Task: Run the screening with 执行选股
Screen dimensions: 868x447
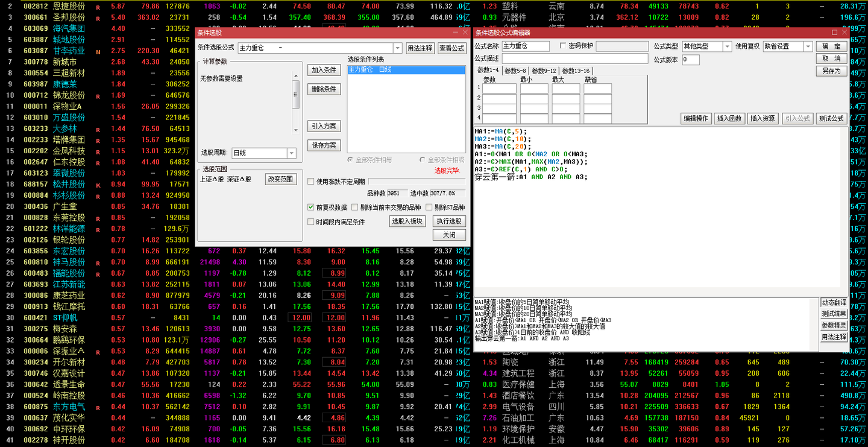Action: pyautogui.click(x=449, y=221)
